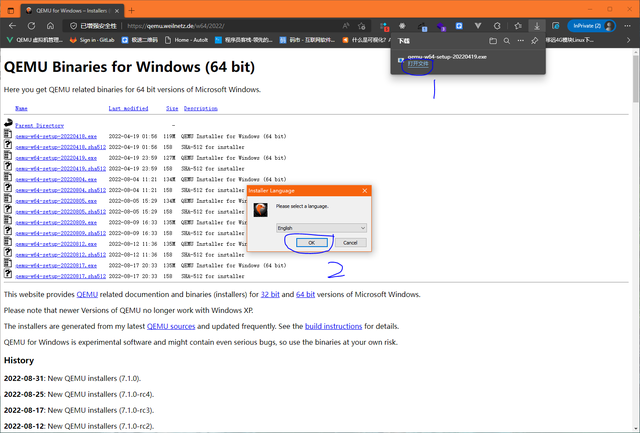Sort listing by Name column
640x433 pixels.
(x=21, y=108)
